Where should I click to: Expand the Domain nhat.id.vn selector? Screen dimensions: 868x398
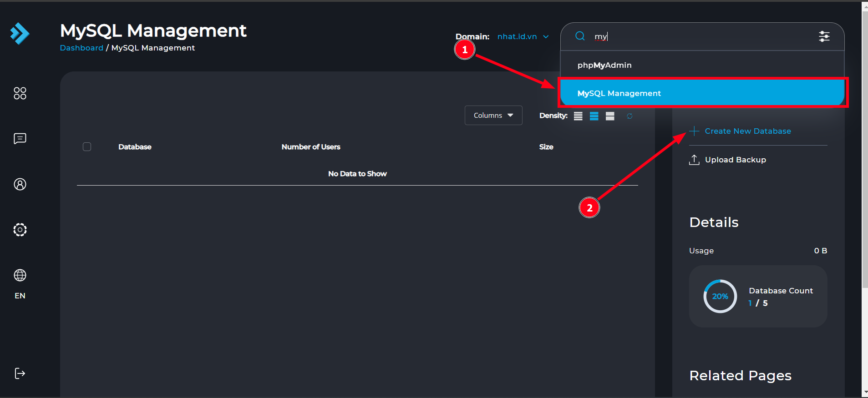[523, 36]
